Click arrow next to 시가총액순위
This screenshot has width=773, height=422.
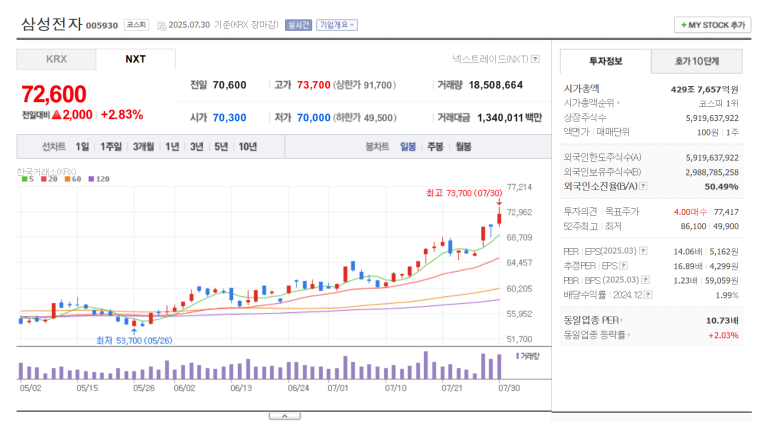click(x=618, y=103)
